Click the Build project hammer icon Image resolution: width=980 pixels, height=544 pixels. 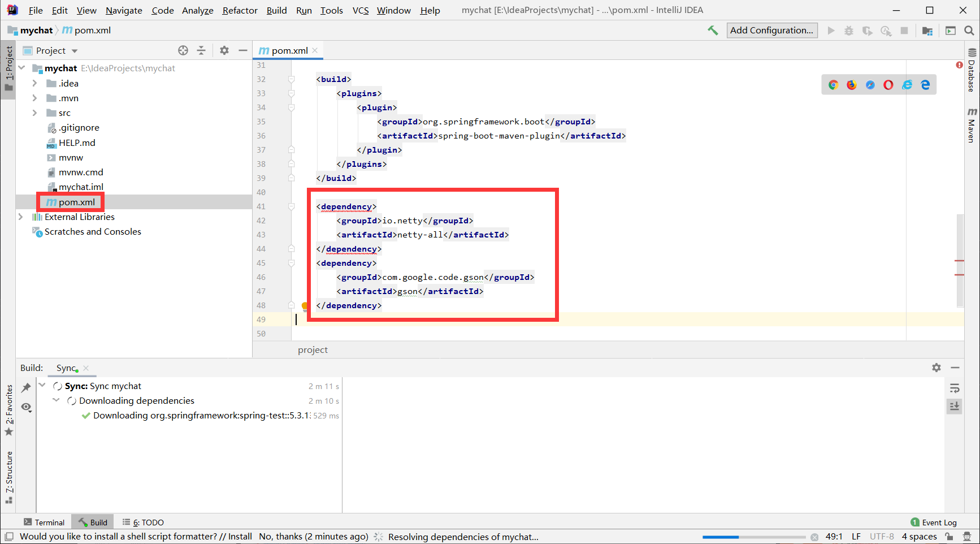coord(713,31)
